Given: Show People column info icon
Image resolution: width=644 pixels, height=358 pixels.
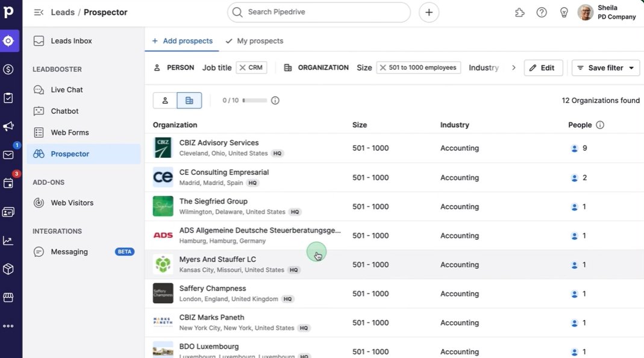Looking at the screenshot, I should [600, 125].
